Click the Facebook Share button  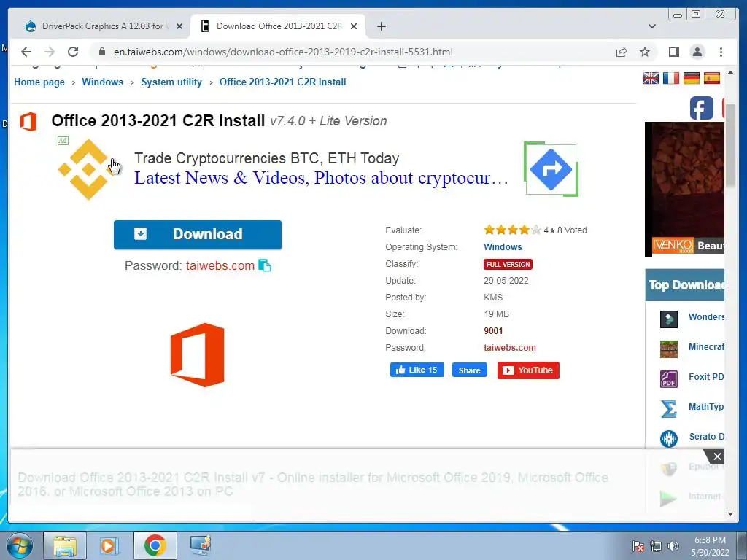pyautogui.click(x=469, y=370)
